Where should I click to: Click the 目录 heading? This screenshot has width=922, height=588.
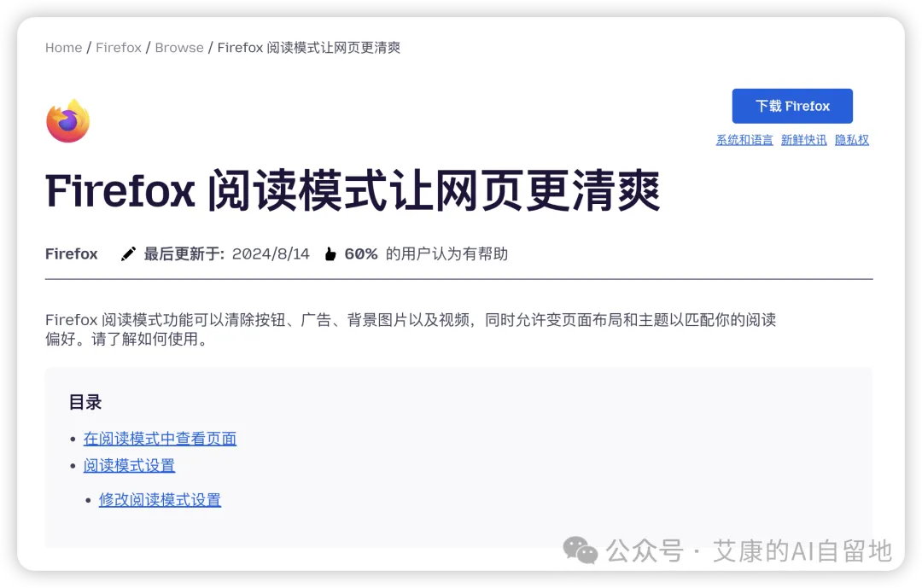pyautogui.click(x=85, y=402)
